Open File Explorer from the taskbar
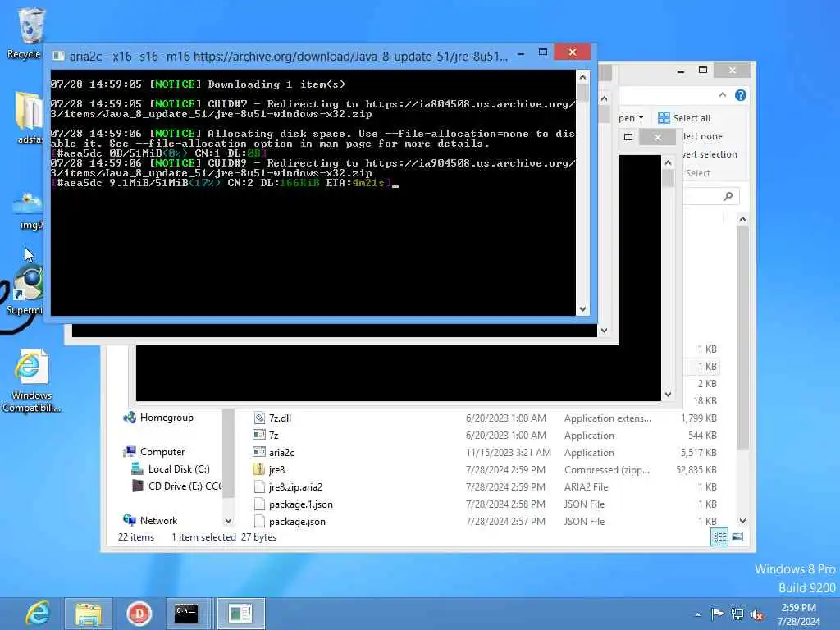840x630 pixels. (x=89, y=614)
